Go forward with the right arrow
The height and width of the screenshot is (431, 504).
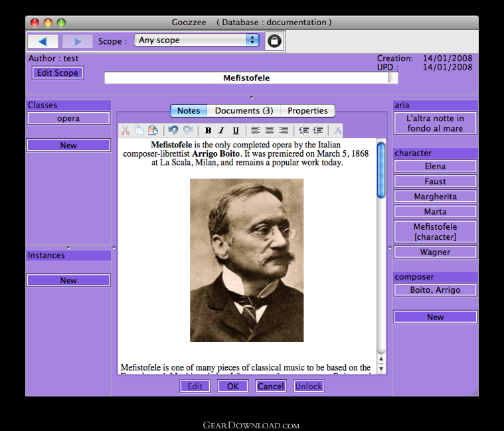coord(78,41)
